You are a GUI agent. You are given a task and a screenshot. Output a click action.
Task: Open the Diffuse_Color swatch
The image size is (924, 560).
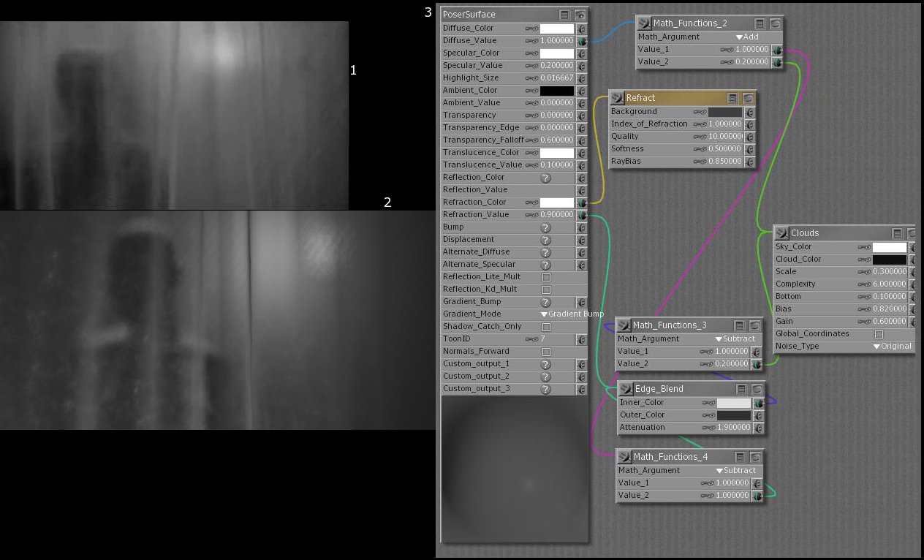coord(557,29)
